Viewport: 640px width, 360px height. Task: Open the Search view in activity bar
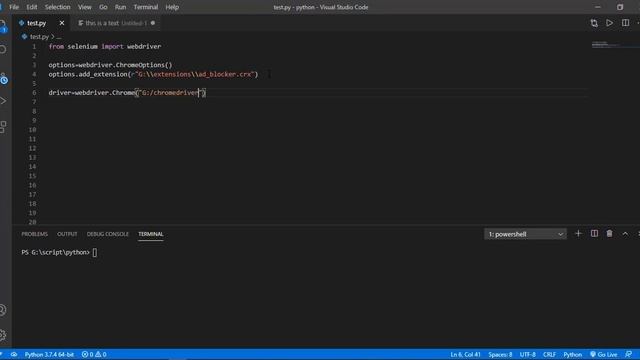point(3,49)
